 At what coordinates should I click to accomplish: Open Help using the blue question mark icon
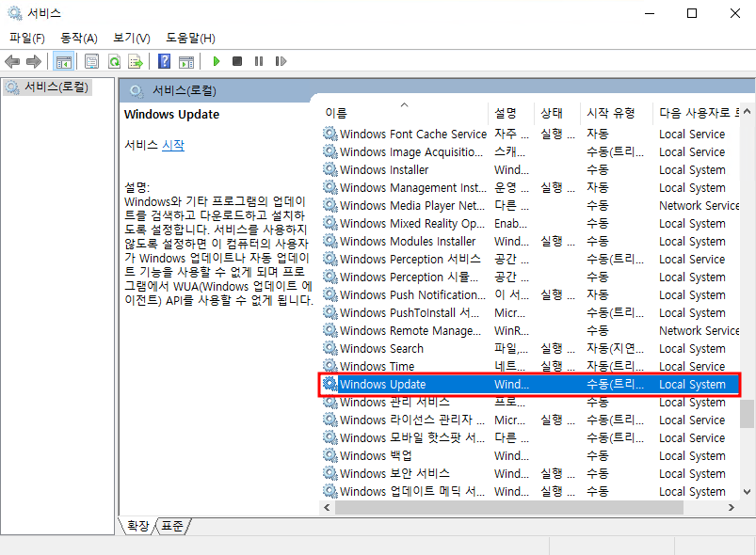click(x=164, y=61)
